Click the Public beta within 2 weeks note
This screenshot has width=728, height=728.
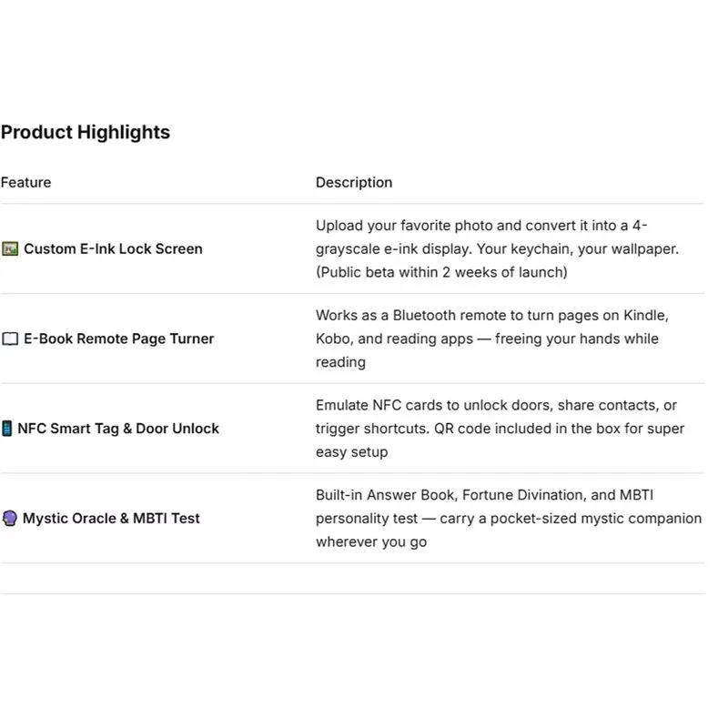pos(441,272)
